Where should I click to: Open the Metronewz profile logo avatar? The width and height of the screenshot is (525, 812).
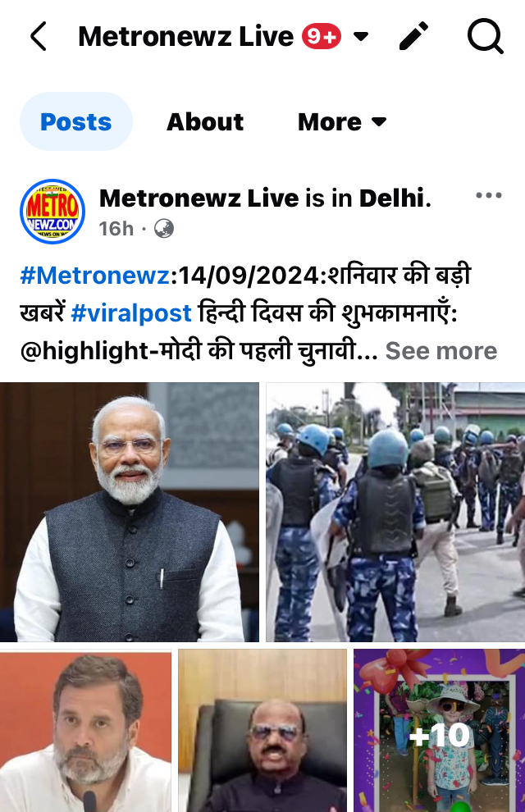coord(52,212)
